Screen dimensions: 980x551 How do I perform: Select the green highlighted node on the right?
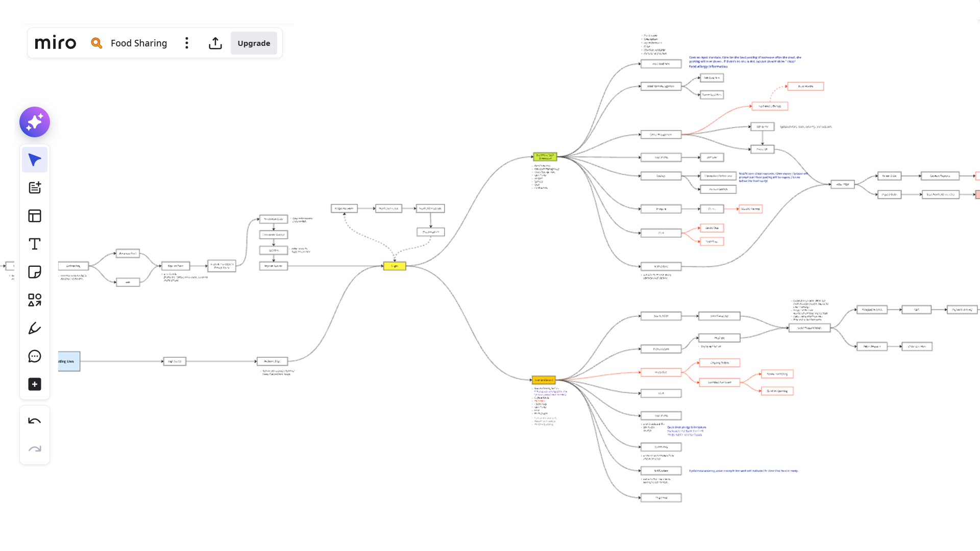point(545,157)
